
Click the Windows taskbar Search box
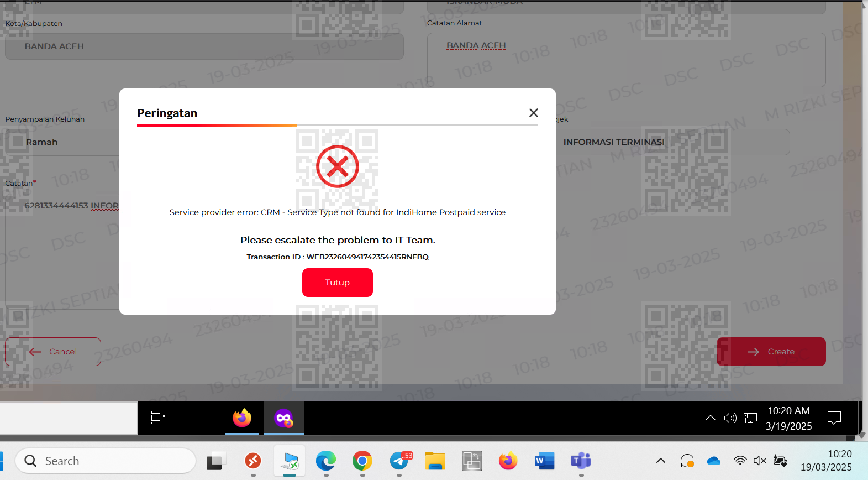(x=106, y=461)
